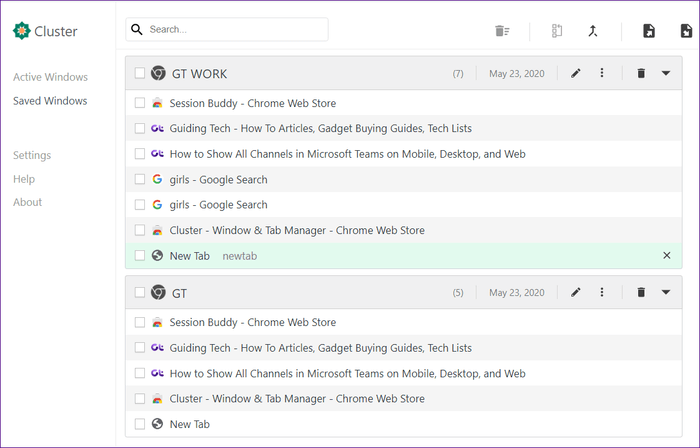Edit the GT window name with pencil icon

click(x=576, y=292)
